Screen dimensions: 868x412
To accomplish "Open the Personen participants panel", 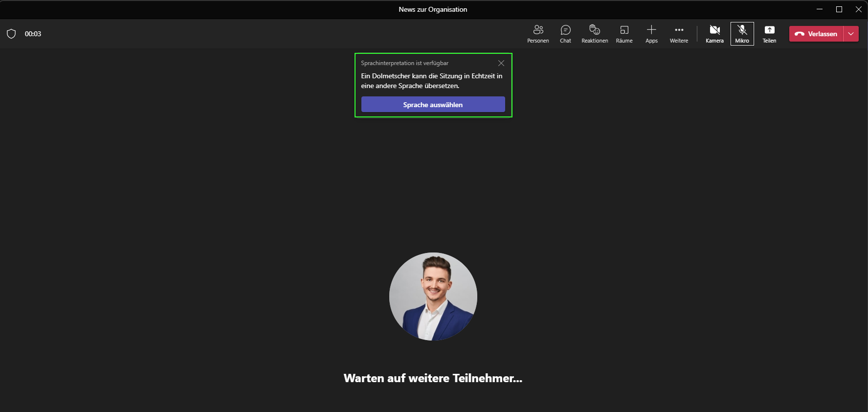I will [x=538, y=34].
